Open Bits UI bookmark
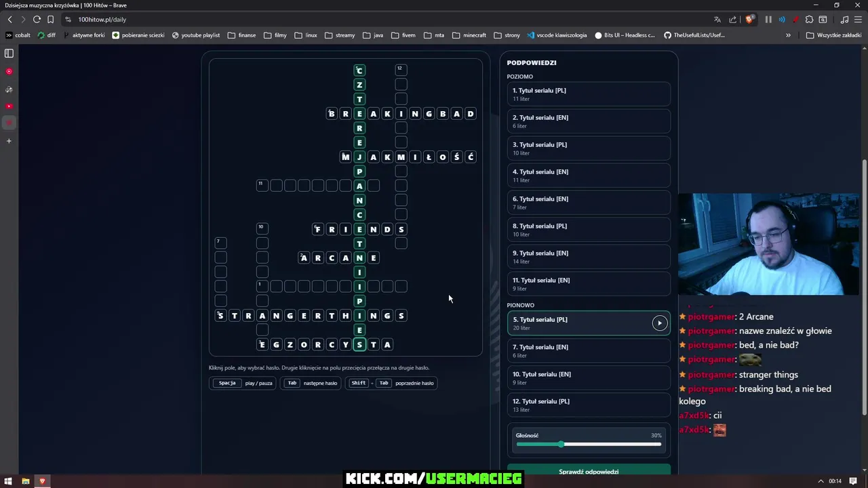The width and height of the screenshot is (868, 488). click(625, 35)
